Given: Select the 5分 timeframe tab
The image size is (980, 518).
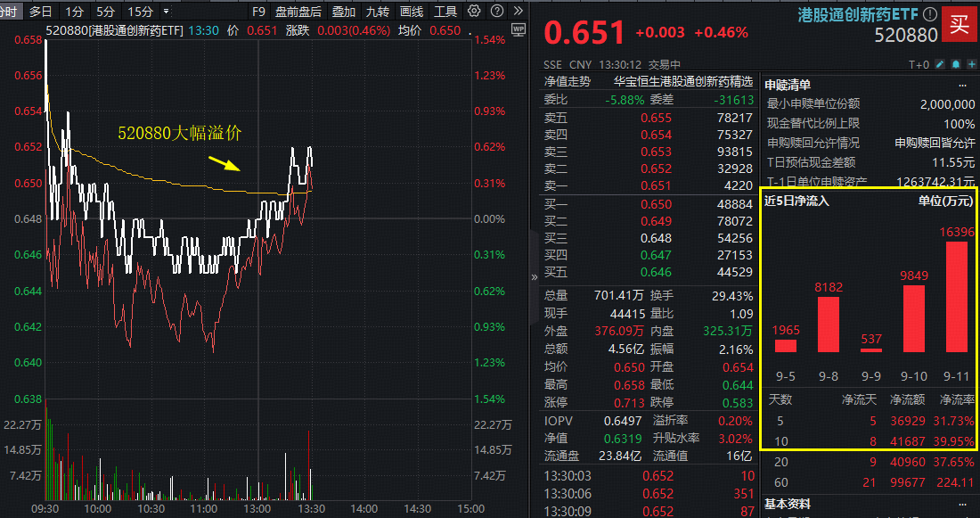Looking at the screenshot, I should tap(105, 12).
